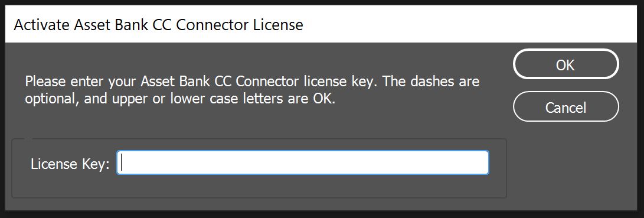Choose Cancel below the OK button
Image resolution: width=644 pixels, height=218 pixels.
[565, 106]
